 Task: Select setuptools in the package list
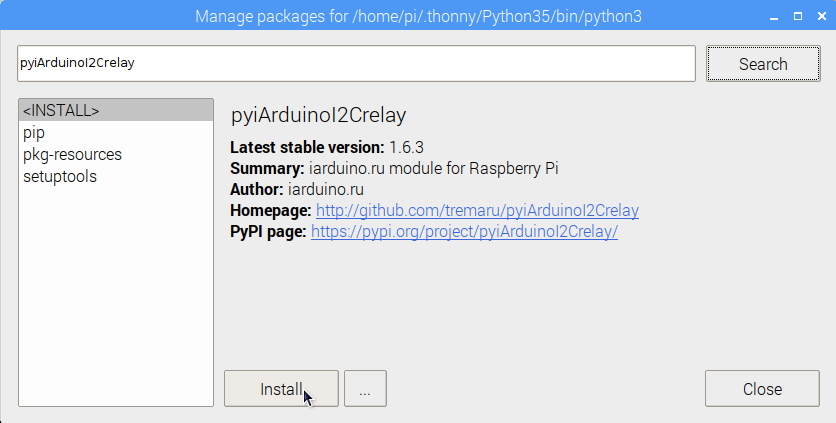(x=116, y=176)
